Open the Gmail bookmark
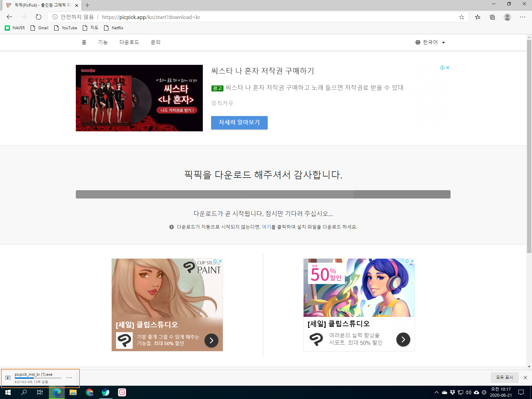This screenshot has width=532, height=399. pos(40,28)
